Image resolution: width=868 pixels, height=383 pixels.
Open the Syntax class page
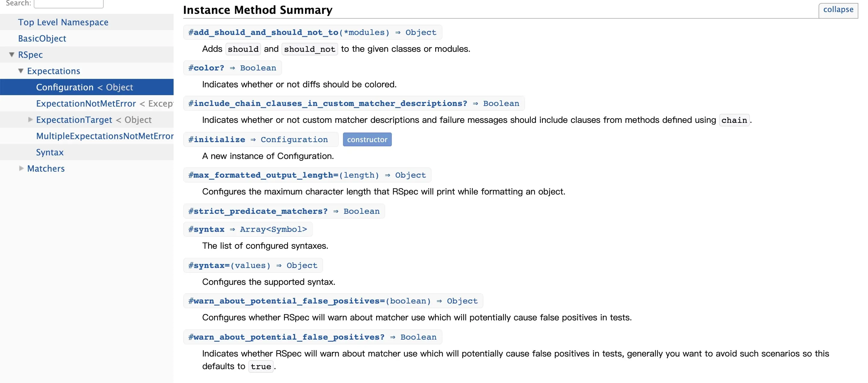[x=49, y=152]
